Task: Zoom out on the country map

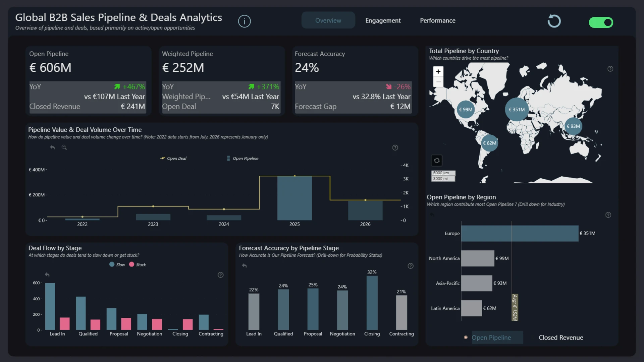Action: pyautogui.click(x=438, y=82)
